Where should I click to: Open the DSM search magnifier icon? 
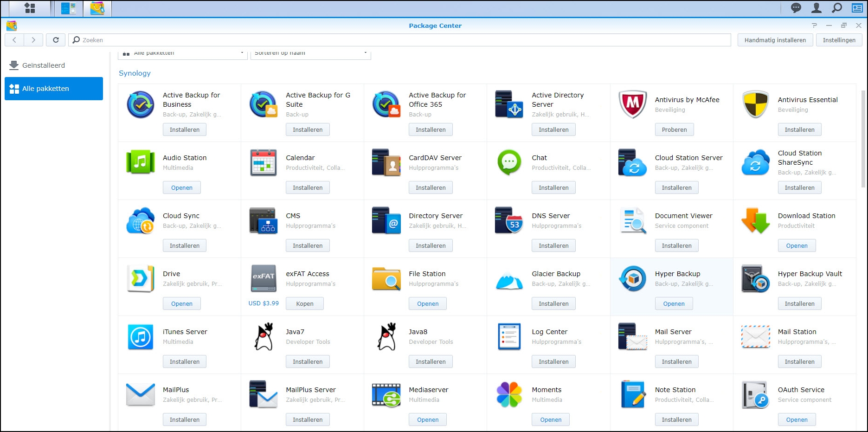(837, 8)
